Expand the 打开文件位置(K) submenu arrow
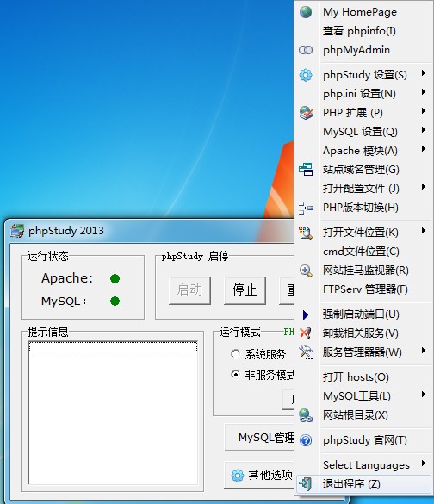The height and width of the screenshot is (504, 434). point(424,231)
